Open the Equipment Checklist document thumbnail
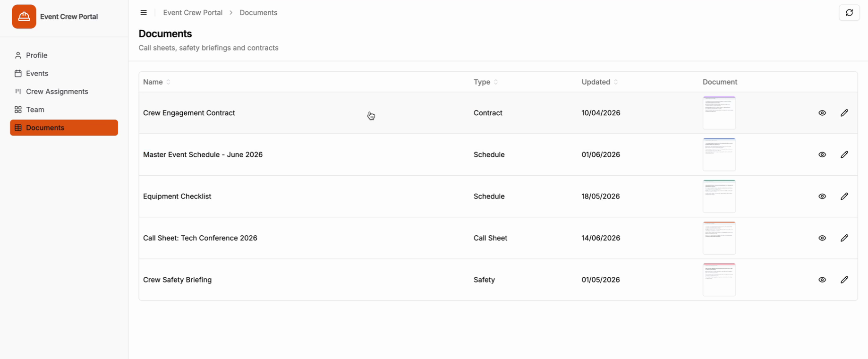This screenshot has width=868, height=359. 719,197
